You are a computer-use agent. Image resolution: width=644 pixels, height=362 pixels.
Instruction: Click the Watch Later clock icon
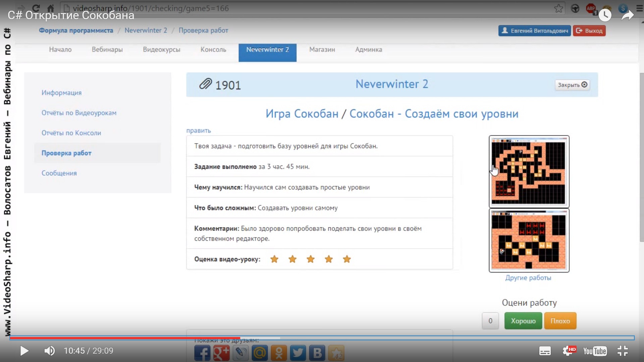[x=605, y=15]
